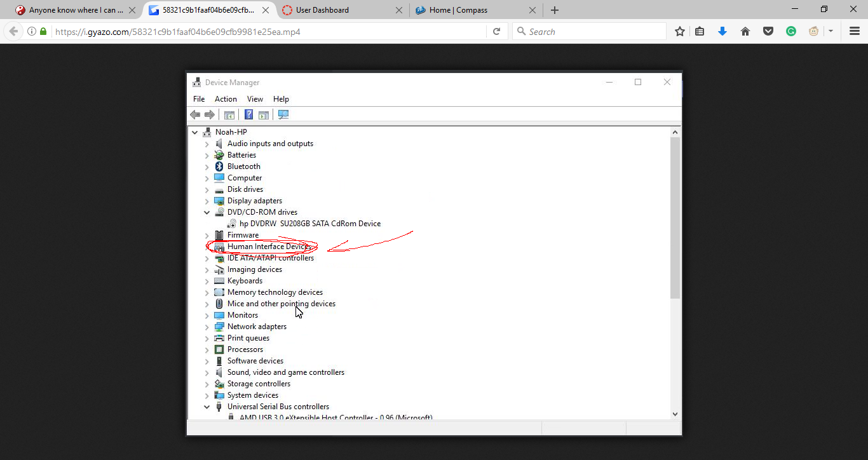Image resolution: width=868 pixels, height=460 pixels.
Task: Select Human Interface Devices in the tree
Action: pyautogui.click(x=268, y=247)
